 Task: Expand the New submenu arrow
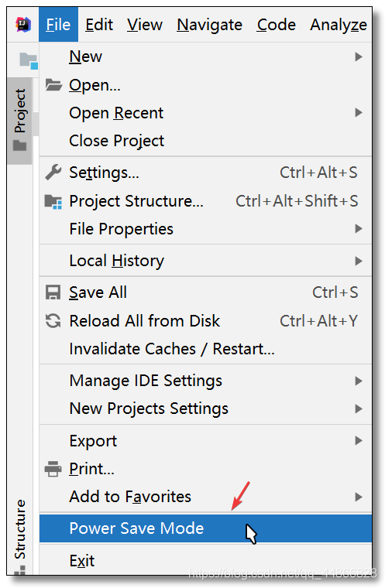(x=359, y=56)
